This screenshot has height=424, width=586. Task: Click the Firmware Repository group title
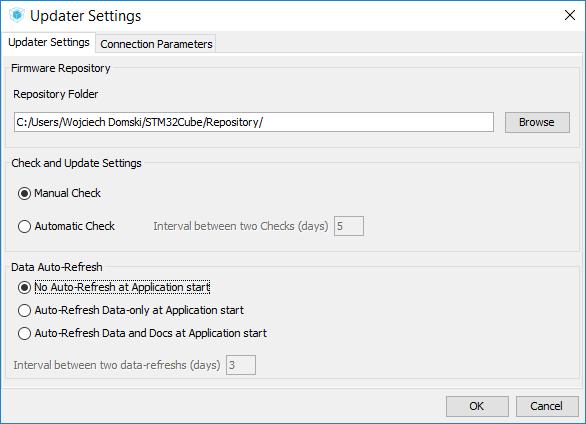pos(61,68)
